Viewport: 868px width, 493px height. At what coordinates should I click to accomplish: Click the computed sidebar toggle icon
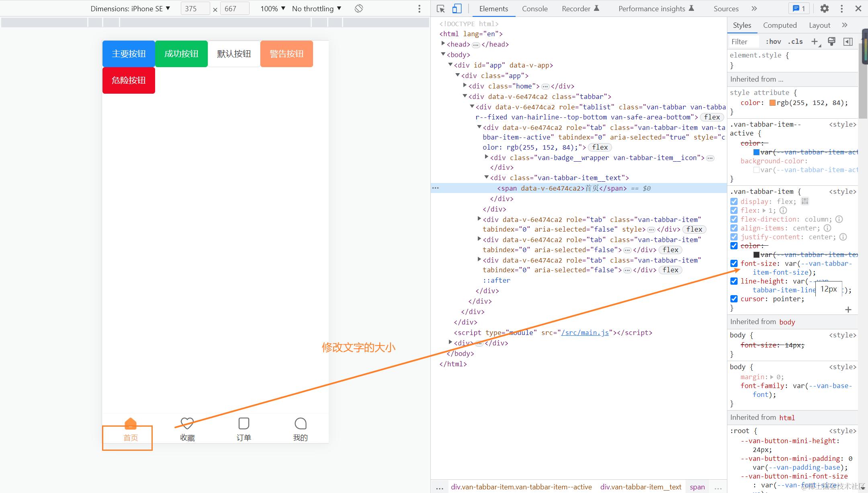point(848,41)
